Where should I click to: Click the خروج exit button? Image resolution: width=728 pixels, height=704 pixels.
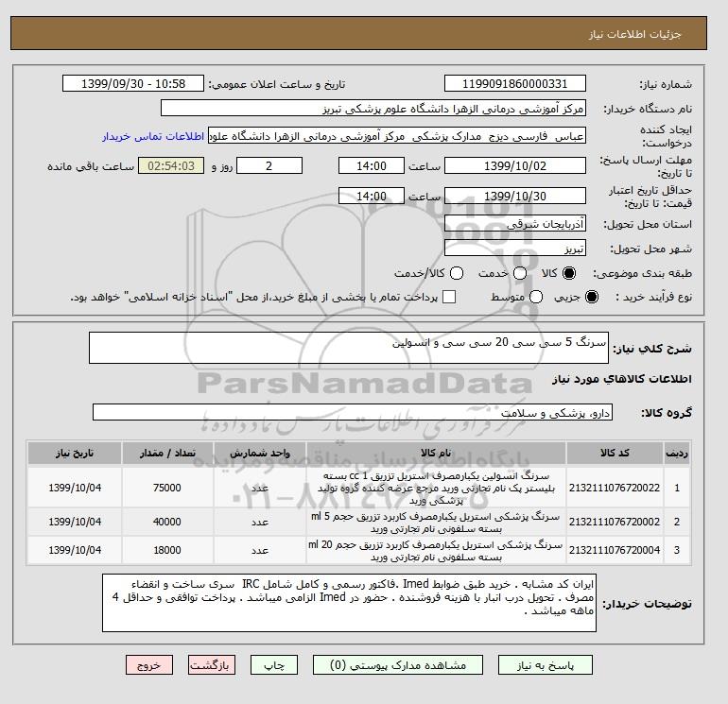149,665
